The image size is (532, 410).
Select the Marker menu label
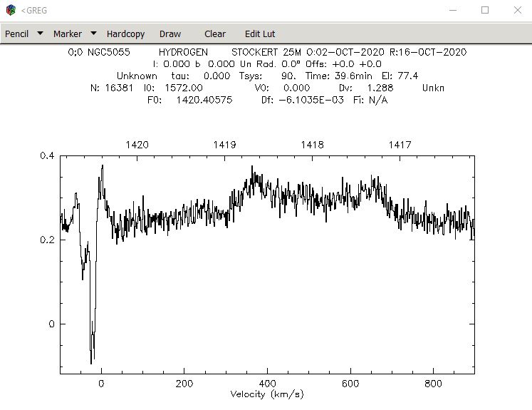pos(68,34)
